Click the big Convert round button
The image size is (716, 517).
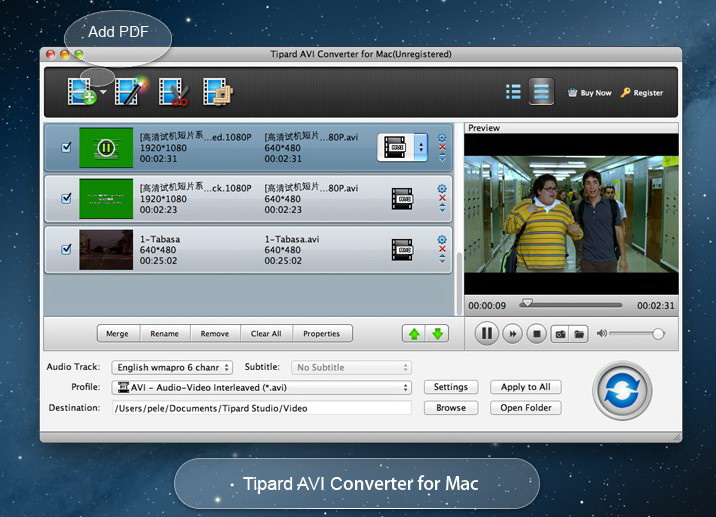(621, 390)
